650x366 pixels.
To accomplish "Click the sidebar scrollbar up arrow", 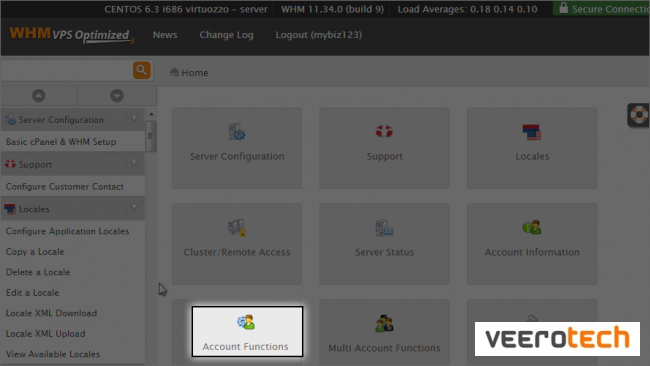I will pos(151,114).
